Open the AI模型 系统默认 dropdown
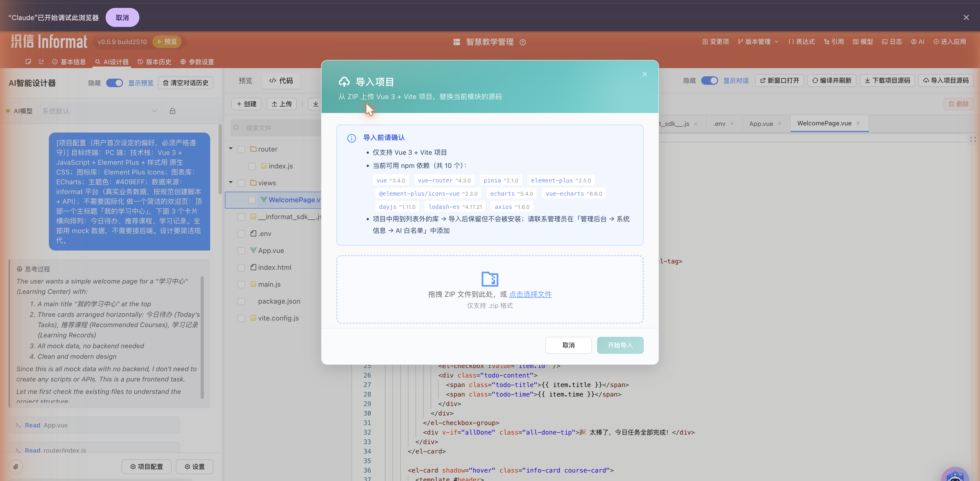Screen dimensions: 980x481 coord(100,111)
